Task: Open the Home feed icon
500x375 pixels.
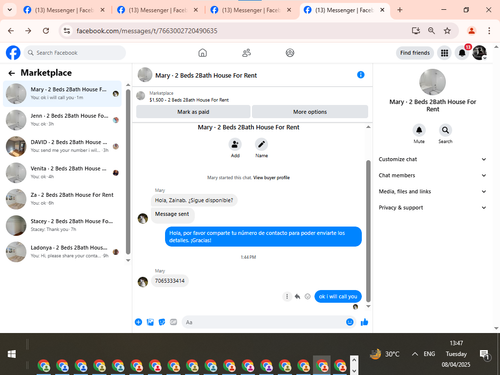Action: (x=202, y=53)
